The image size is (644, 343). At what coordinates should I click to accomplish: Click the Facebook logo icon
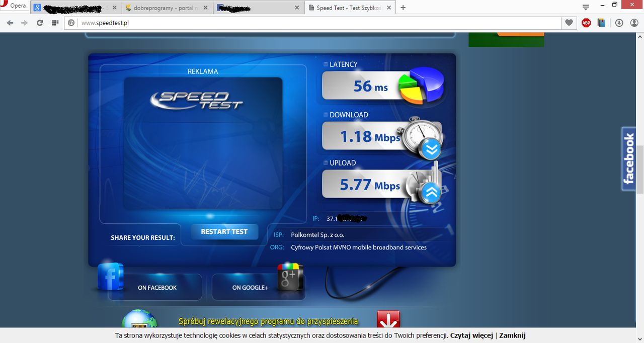[111, 276]
